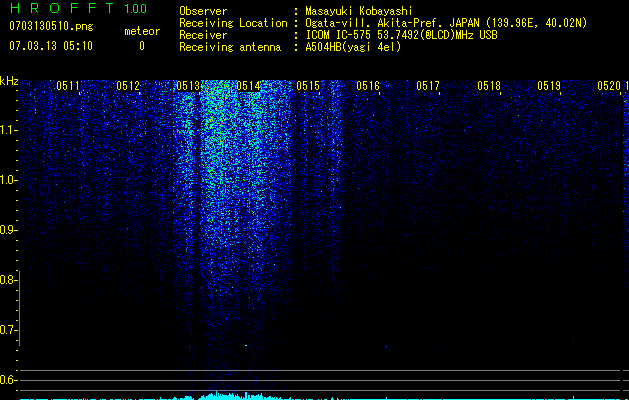The image size is (629, 400).
Task: Click antenna value A504HB(yagi 4el)
Action: (x=353, y=47)
